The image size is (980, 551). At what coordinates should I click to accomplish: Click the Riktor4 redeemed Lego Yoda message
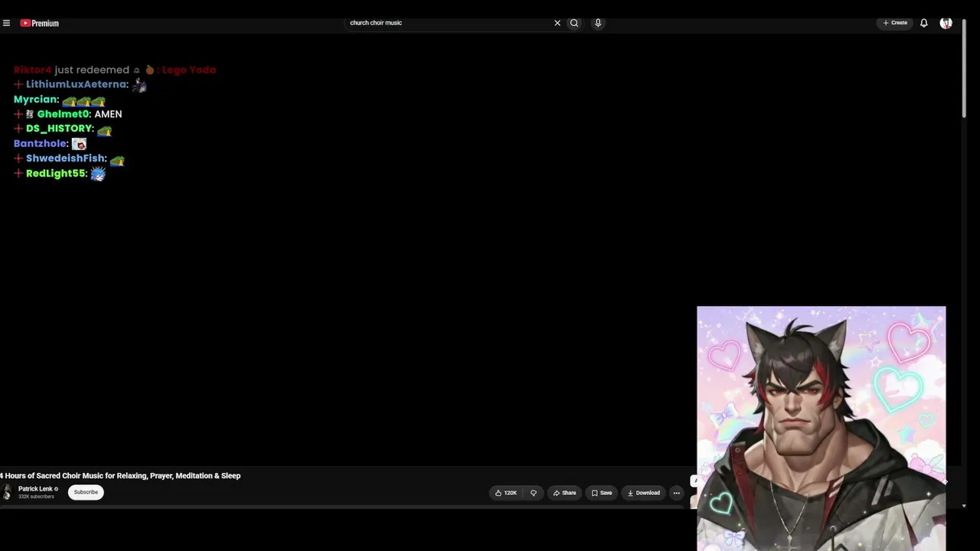tap(115, 70)
